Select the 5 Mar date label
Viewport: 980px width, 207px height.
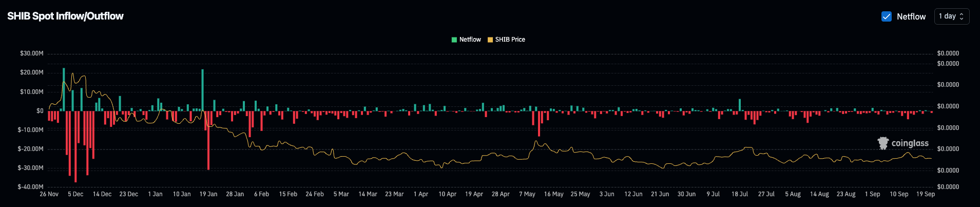coord(341,194)
